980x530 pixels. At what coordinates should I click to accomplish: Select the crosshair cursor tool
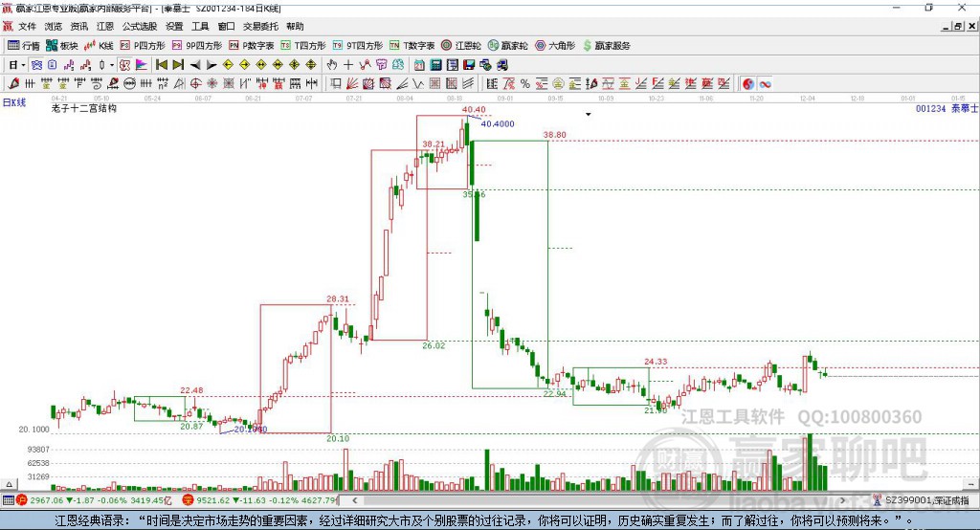coord(348,65)
